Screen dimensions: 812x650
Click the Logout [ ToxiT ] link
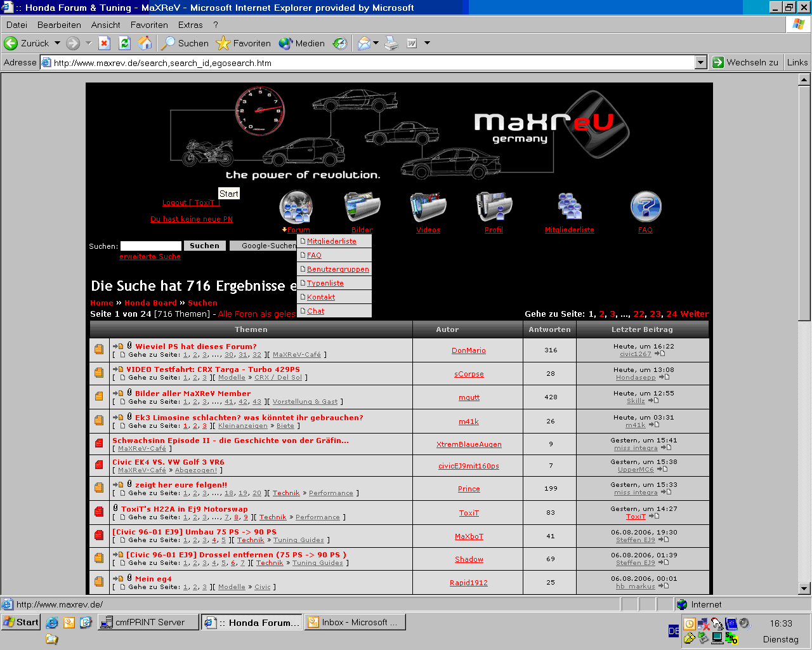[191, 202]
